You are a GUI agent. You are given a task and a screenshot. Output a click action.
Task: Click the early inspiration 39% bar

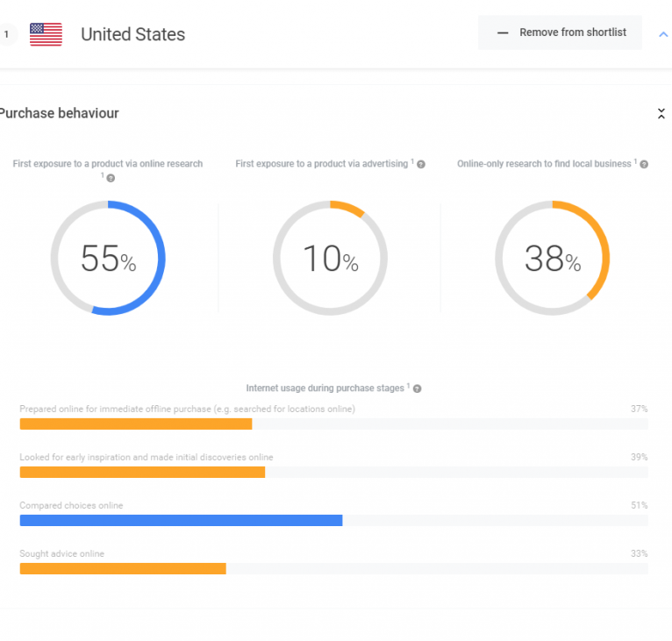[142, 472]
